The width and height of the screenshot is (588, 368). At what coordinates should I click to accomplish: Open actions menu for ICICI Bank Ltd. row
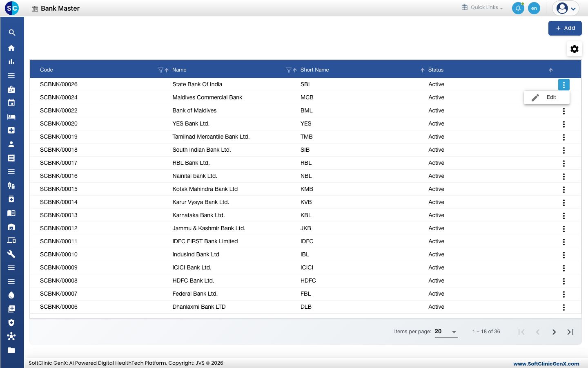564,268
